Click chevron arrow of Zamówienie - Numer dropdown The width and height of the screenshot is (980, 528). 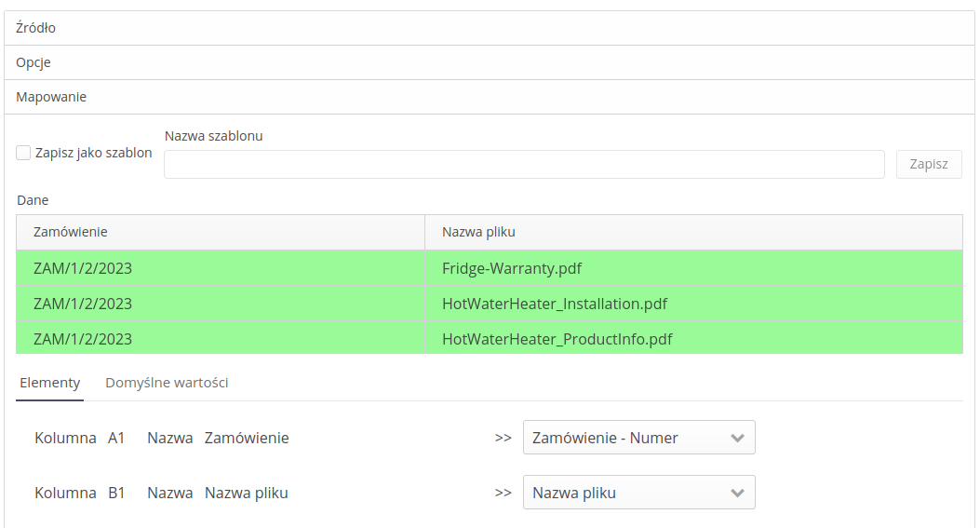coord(738,438)
